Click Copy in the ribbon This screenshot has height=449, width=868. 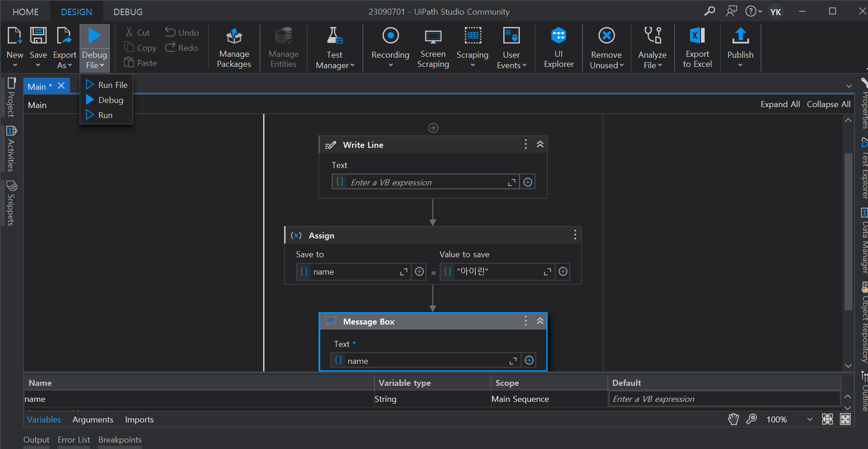140,48
